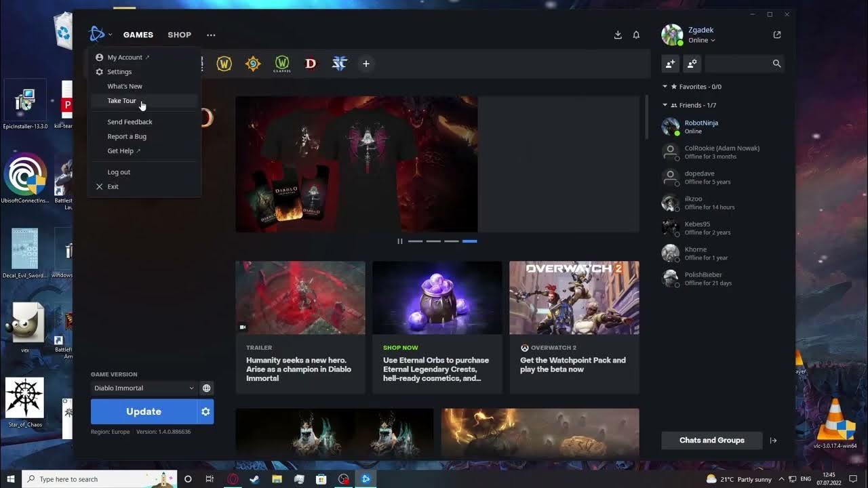Open Settings from the dropdown menu
868x488 pixels.
pos(144,72)
